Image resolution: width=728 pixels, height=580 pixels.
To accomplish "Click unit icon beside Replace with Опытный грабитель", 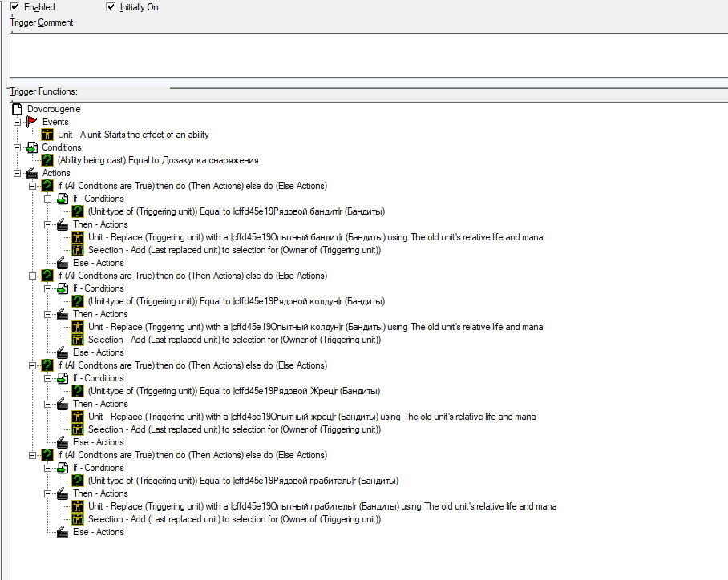I will [x=78, y=506].
